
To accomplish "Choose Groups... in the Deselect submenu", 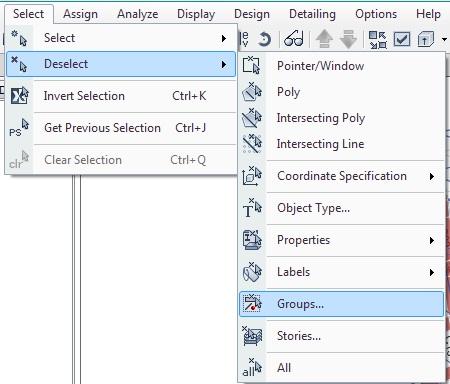I will 342,304.
